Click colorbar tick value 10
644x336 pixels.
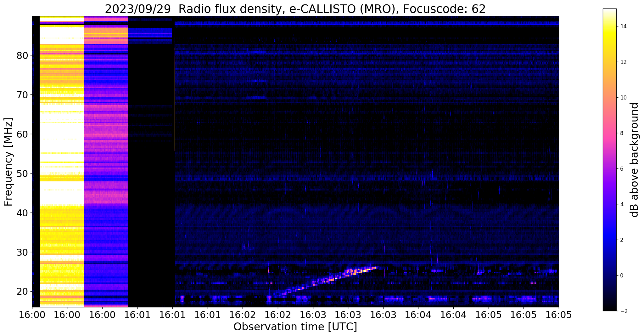(x=623, y=98)
